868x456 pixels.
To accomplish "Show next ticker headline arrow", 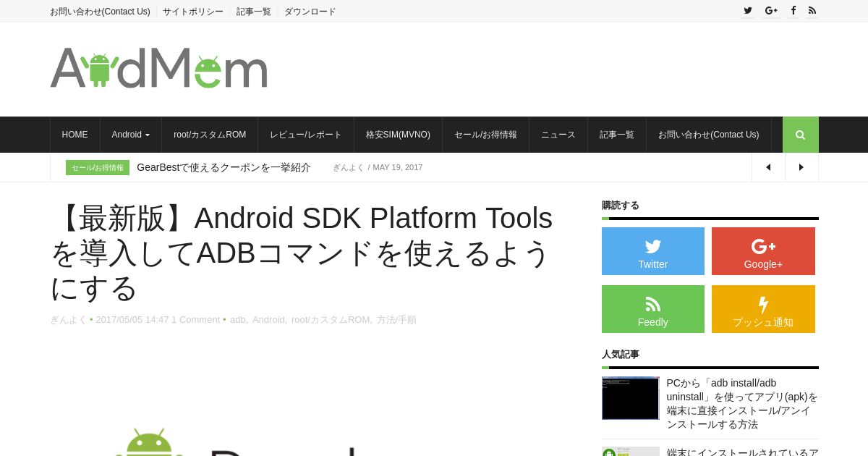I will [x=801, y=167].
